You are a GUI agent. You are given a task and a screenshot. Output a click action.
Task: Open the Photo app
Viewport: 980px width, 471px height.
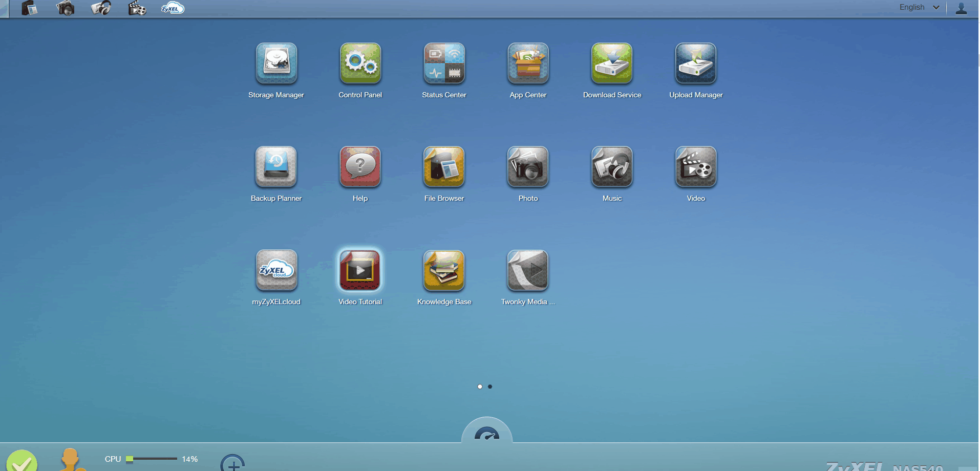point(528,167)
